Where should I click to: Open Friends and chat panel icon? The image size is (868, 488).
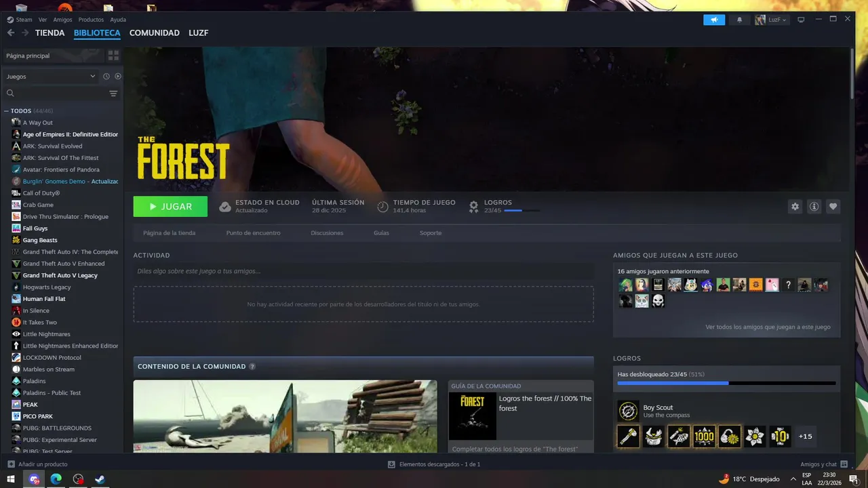click(x=844, y=464)
